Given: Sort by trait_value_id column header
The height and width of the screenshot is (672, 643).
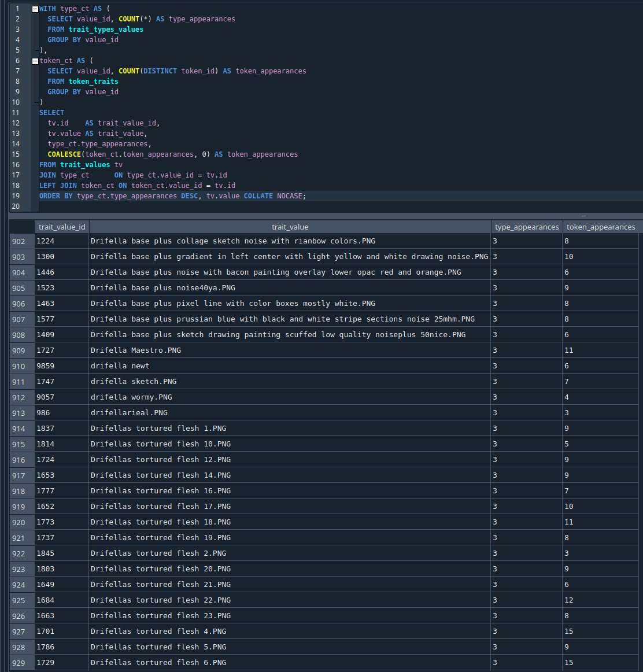Looking at the screenshot, I should point(62,227).
